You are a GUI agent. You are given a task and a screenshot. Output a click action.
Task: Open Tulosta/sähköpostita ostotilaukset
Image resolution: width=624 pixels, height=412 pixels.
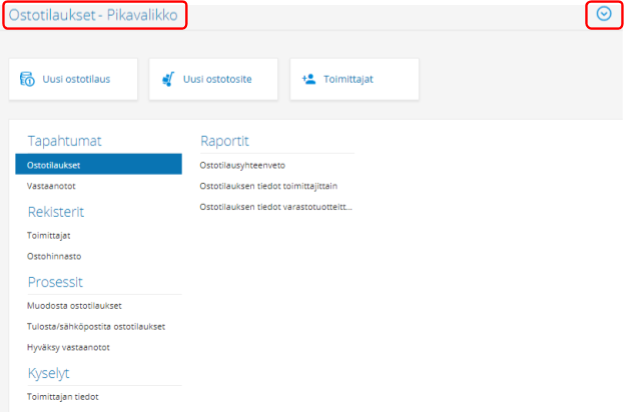pos(96,327)
